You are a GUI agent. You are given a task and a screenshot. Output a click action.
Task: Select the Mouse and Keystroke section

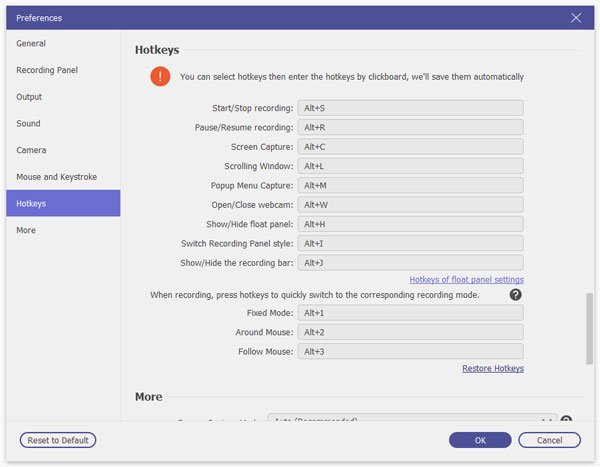56,177
